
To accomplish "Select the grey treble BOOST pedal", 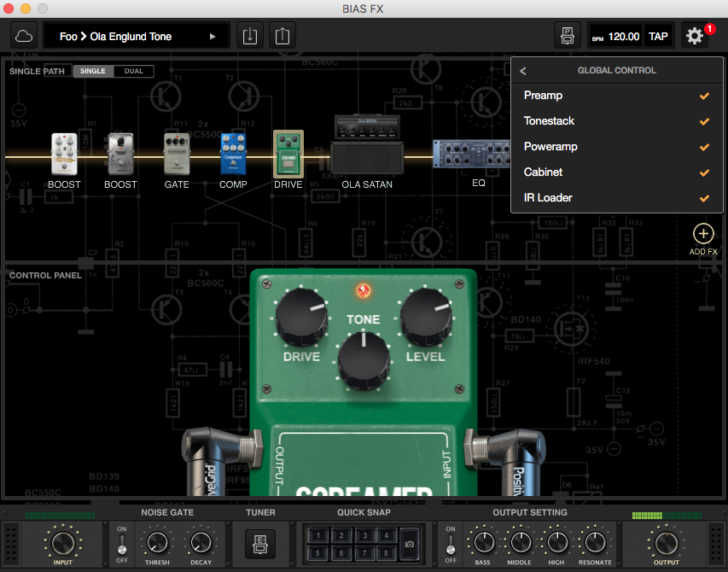I will pos(120,155).
